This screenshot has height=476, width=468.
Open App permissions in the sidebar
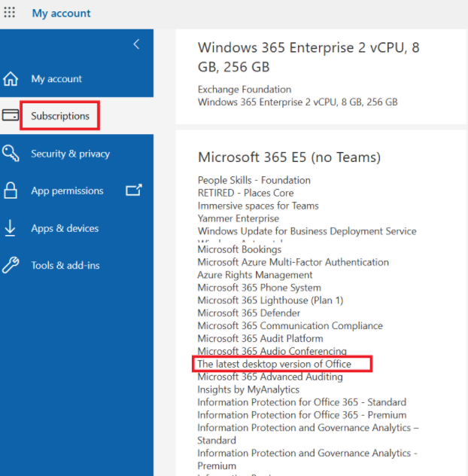coord(77,191)
